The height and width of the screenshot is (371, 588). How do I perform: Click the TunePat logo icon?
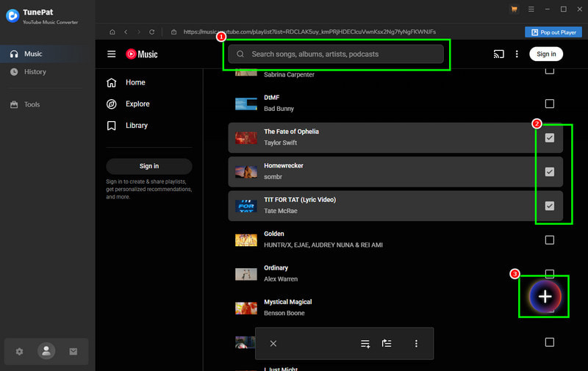[x=12, y=15]
